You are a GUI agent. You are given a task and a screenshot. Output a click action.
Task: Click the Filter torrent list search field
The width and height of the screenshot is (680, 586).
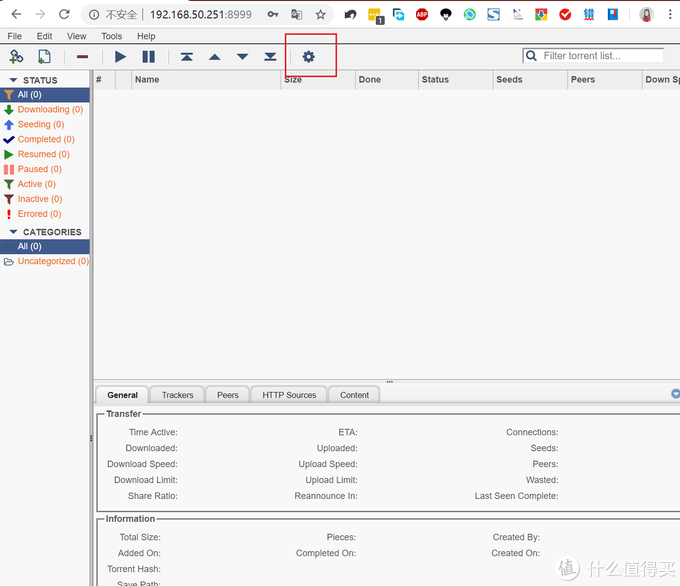coord(600,56)
